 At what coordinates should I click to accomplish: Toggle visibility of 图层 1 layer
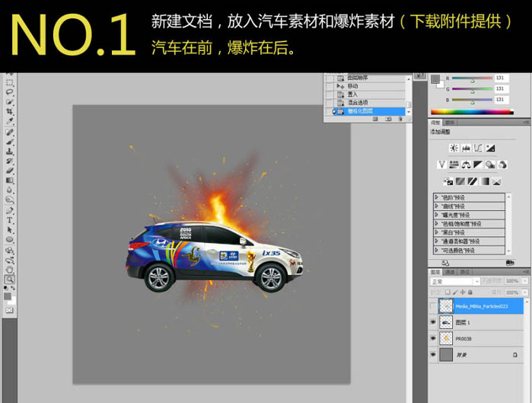point(433,321)
